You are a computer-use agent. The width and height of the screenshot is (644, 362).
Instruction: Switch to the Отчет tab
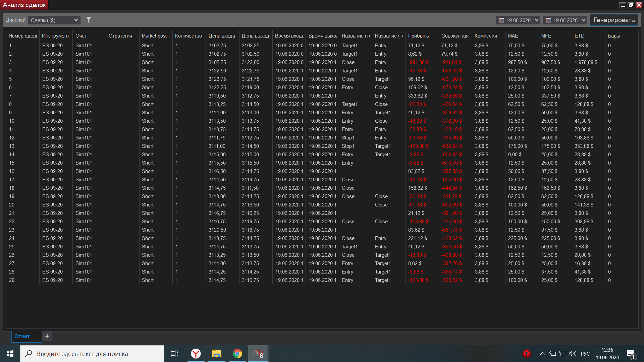click(22, 336)
